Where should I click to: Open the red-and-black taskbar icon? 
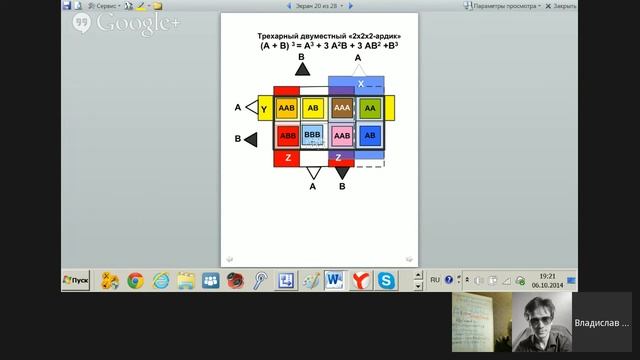click(x=236, y=281)
